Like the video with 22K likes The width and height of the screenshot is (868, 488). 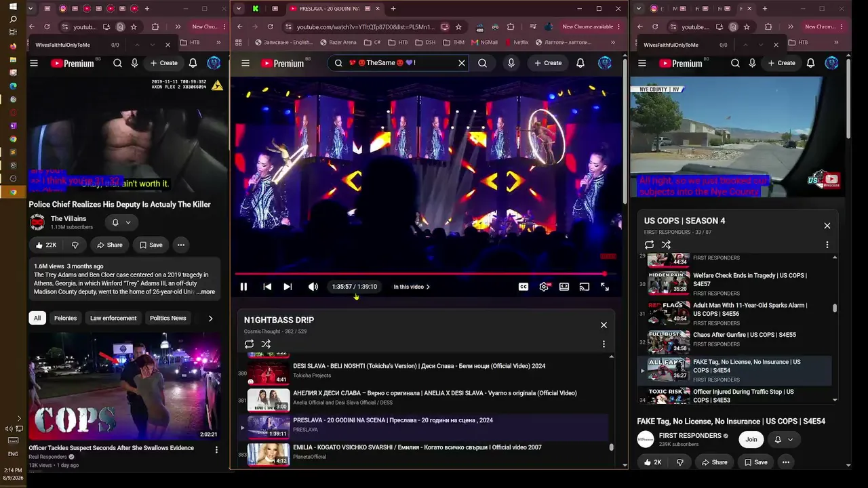coord(46,245)
